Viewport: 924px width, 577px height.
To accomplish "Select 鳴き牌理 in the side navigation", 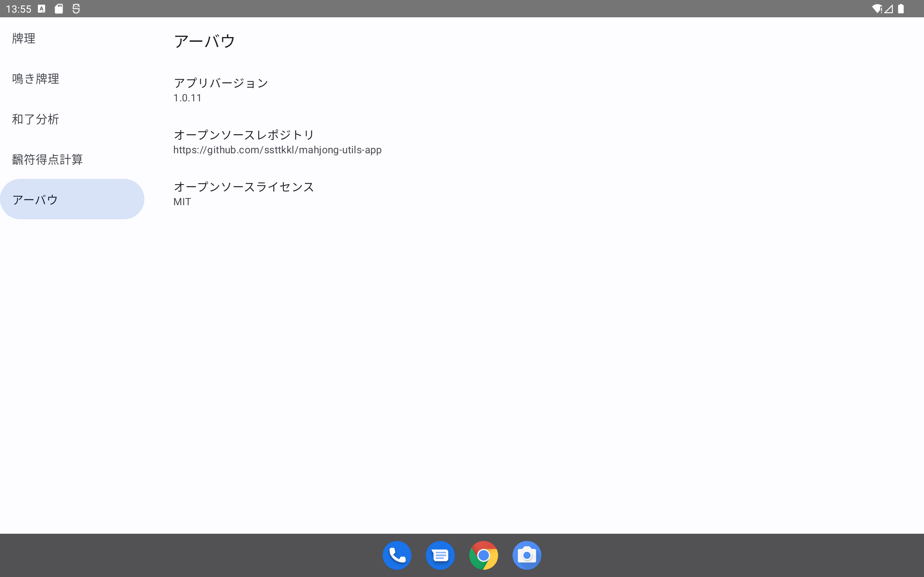I will point(35,79).
